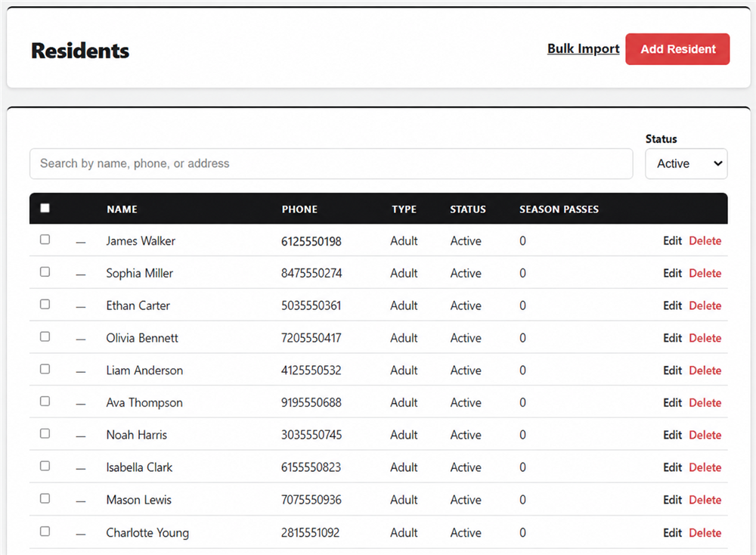The image size is (756, 555).
Task: Tick the checkbox next to Olivia Bennett
Action: (x=45, y=336)
